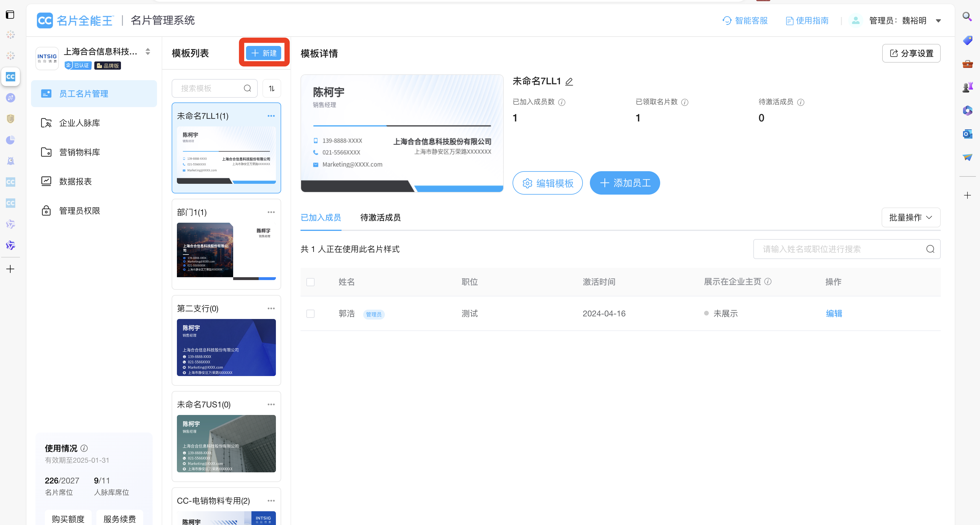Screen dimensions: 980x525
Task: Open 数据报表 in the sidebar
Action: (x=94, y=181)
